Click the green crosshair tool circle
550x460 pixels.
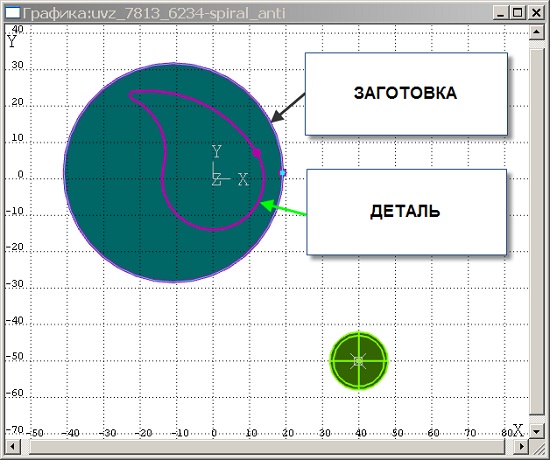pyautogui.click(x=359, y=361)
